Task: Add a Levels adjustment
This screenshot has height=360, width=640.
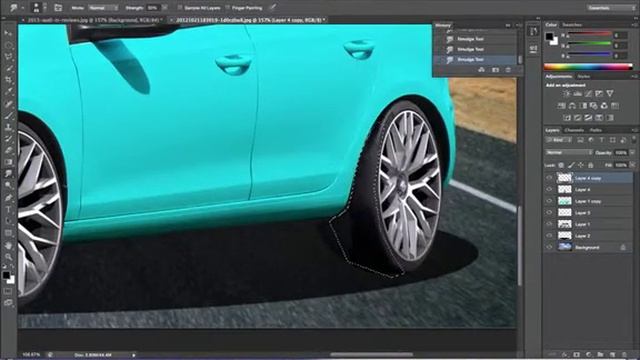Action: [578, 94]
